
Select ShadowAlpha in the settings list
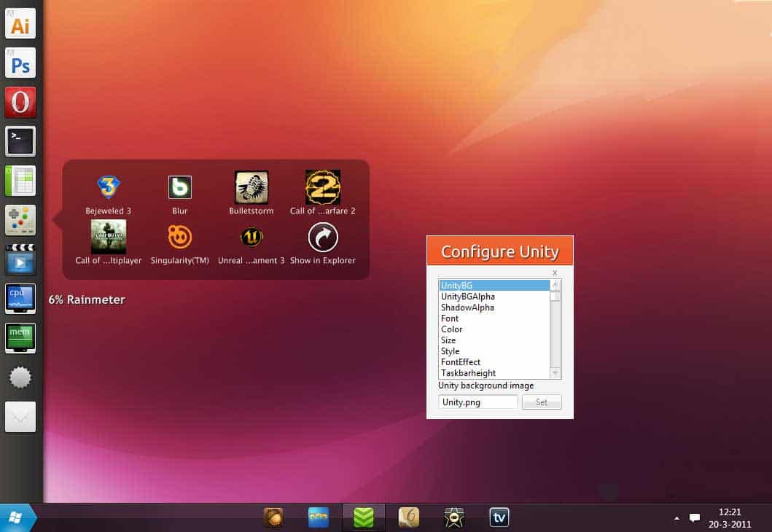click(x=494, y=307)
